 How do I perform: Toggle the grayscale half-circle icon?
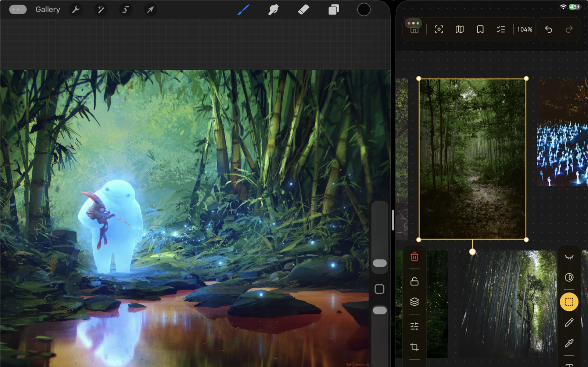click(569, 277)
